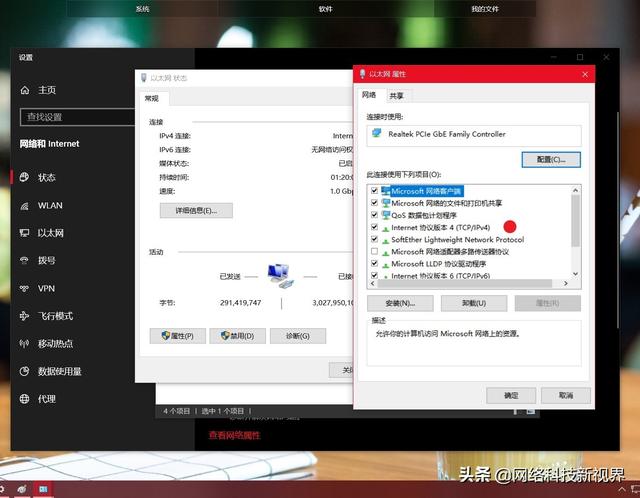Viewport: 640px width, 498px height.
Task: Check Microsoft 网络适配器多路传送器协议 checkbox
Action: pos(374,251)
